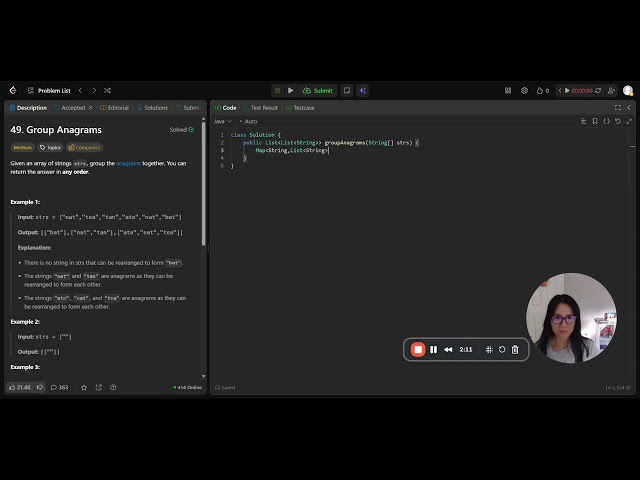Image resolution: width=640 pixels, height=480 pixels.
Task: Open the AI sparkle assistant icon
Action: [x=362, y=91]
